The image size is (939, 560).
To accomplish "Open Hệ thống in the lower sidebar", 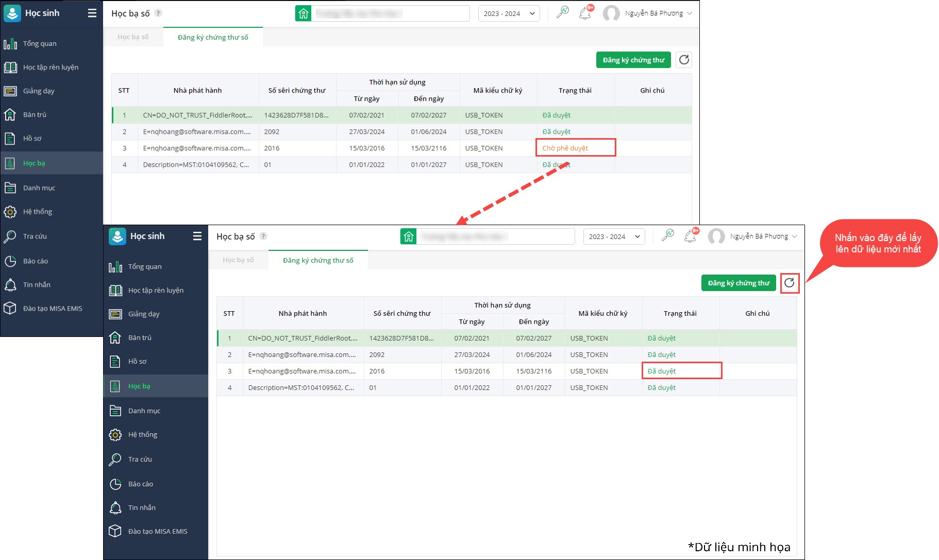I will pos(143,434).
